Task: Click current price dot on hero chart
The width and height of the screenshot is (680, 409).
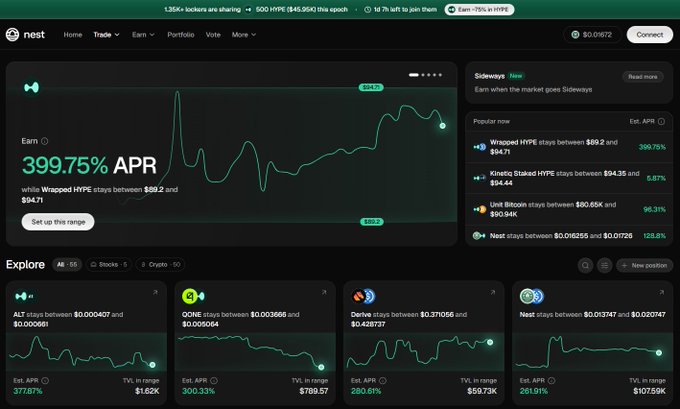Action: tap(442, 126)
